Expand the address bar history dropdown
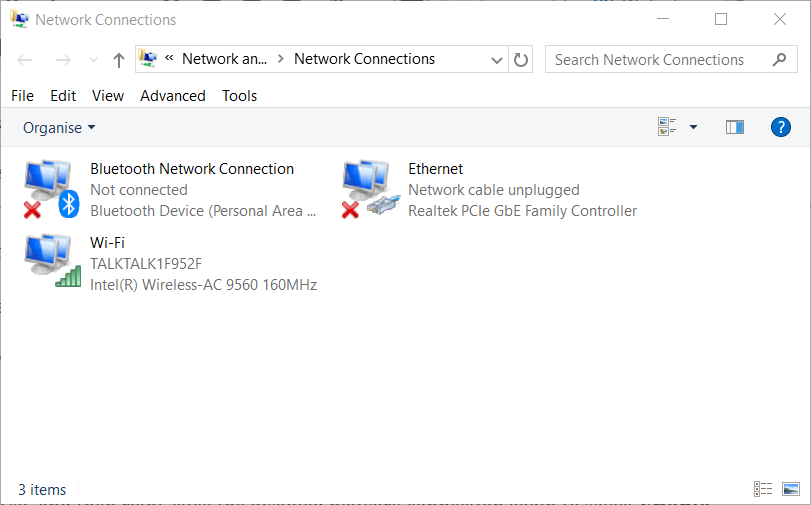This screenshot has width=811, height=505. [x=497, y=60]
